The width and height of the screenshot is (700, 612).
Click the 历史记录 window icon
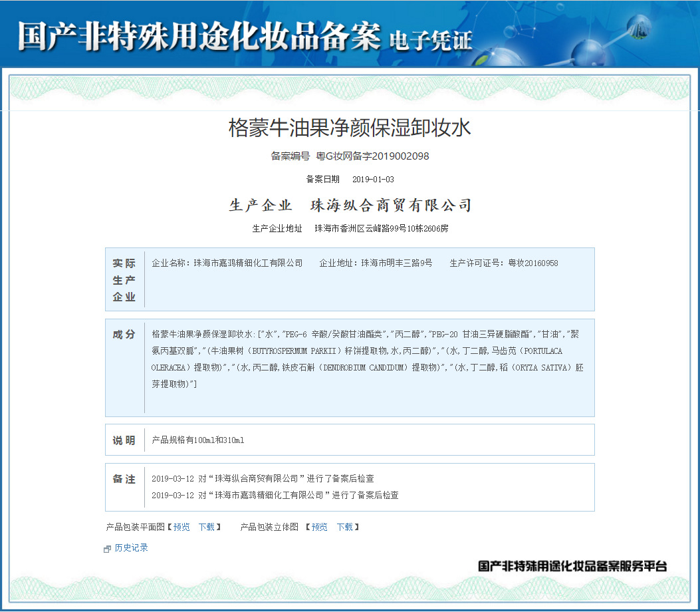tap(107, 549)
